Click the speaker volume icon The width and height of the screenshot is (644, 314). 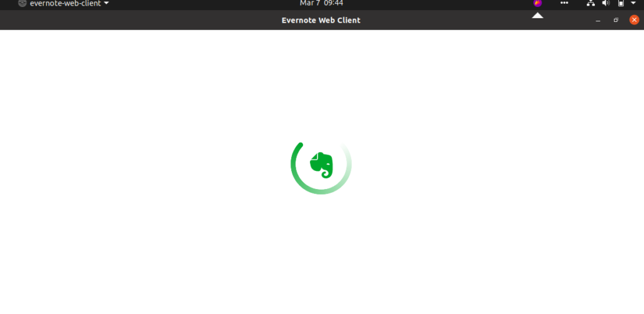[x=606, y=3]
